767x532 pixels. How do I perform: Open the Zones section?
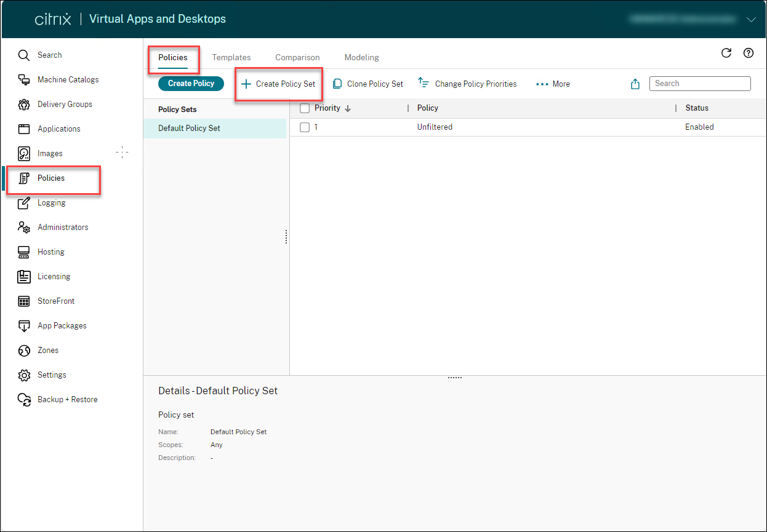pyautogui.click(x=47, y=350)
